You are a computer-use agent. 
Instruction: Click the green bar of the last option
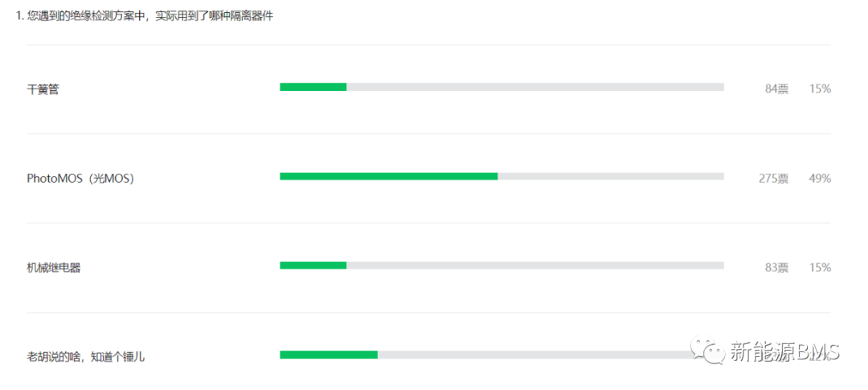tap(329, 355)
